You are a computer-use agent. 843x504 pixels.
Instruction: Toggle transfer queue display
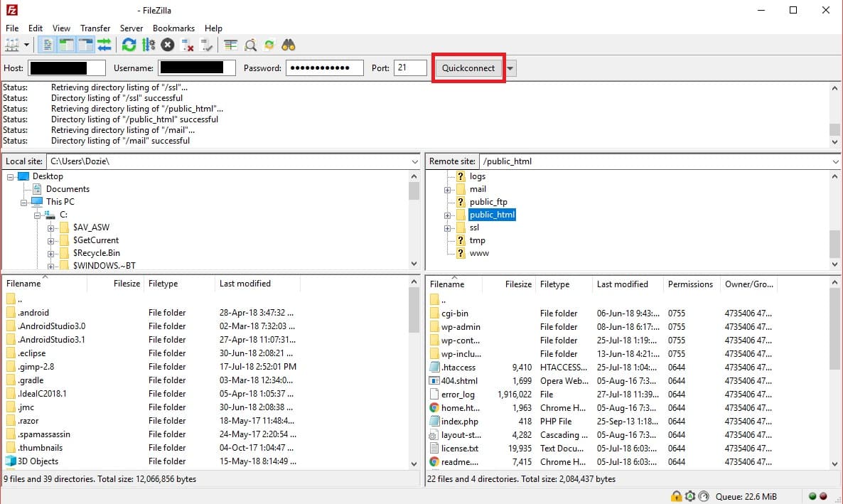click(x=104, y=45)
